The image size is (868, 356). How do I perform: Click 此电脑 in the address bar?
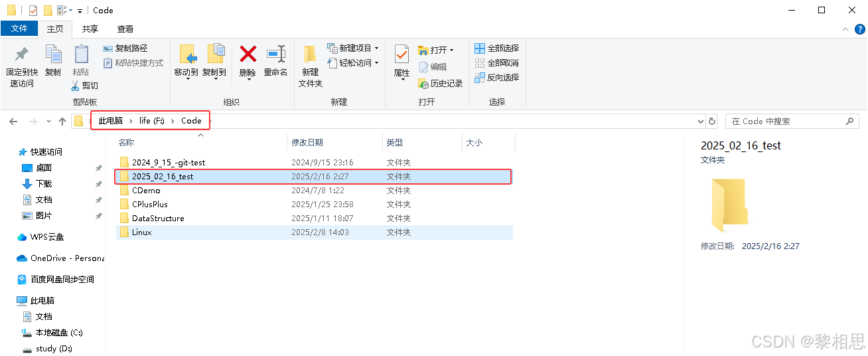(x=110, y=121)
